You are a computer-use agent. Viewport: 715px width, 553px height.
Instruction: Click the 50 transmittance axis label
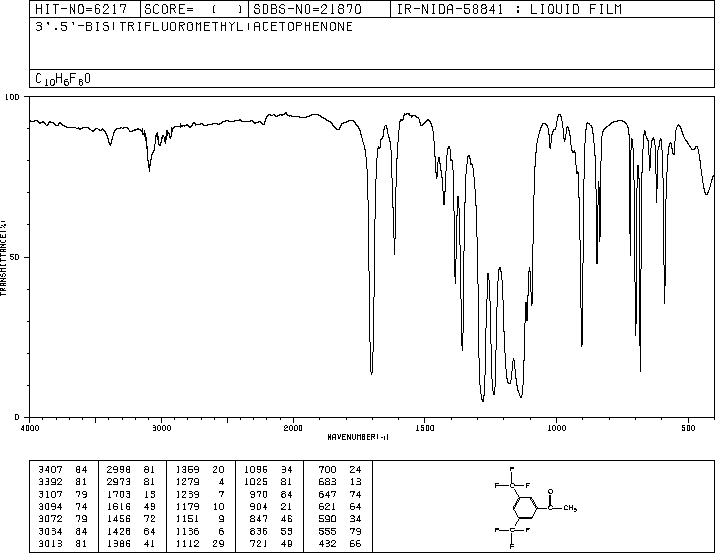point(15,257)
